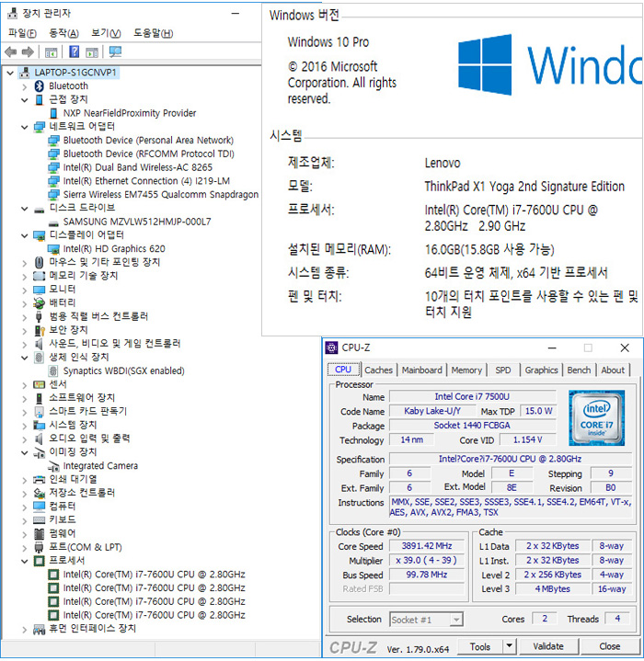Click the Synaptics WBDI fingerprint icon
Viewport: 644px width, 661px height.
(53, 371)
